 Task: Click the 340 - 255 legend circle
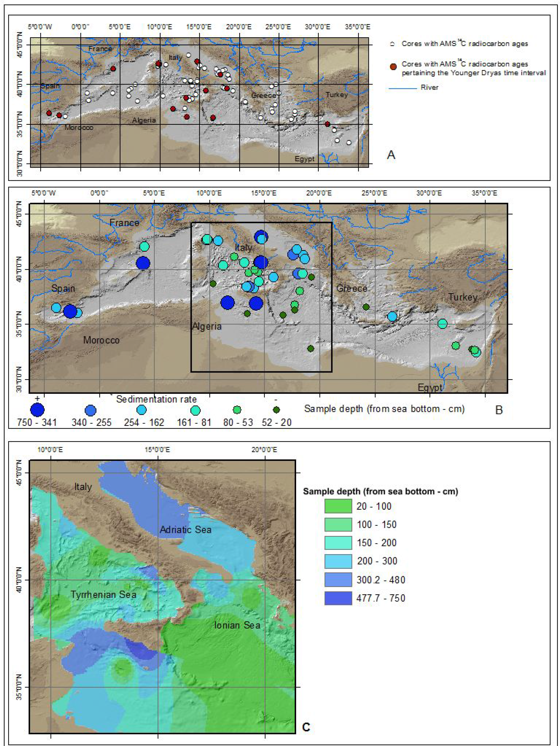[x=91, y=410]
